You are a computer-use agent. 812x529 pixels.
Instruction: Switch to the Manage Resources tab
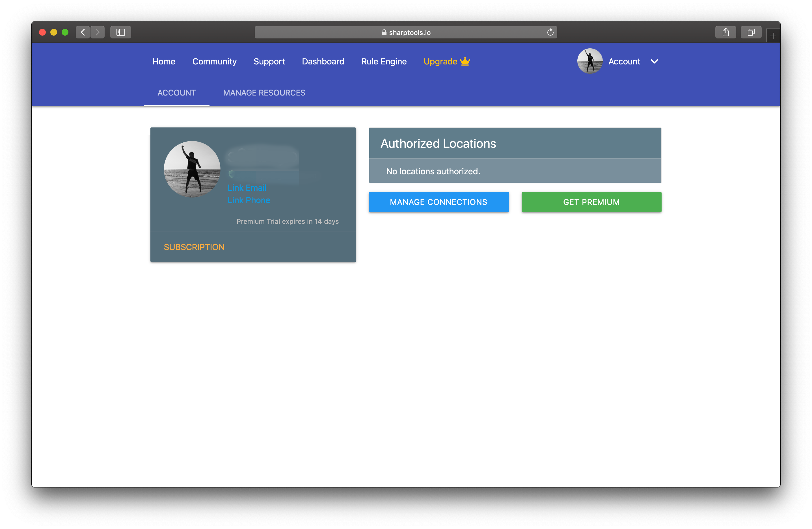(264, 93)
